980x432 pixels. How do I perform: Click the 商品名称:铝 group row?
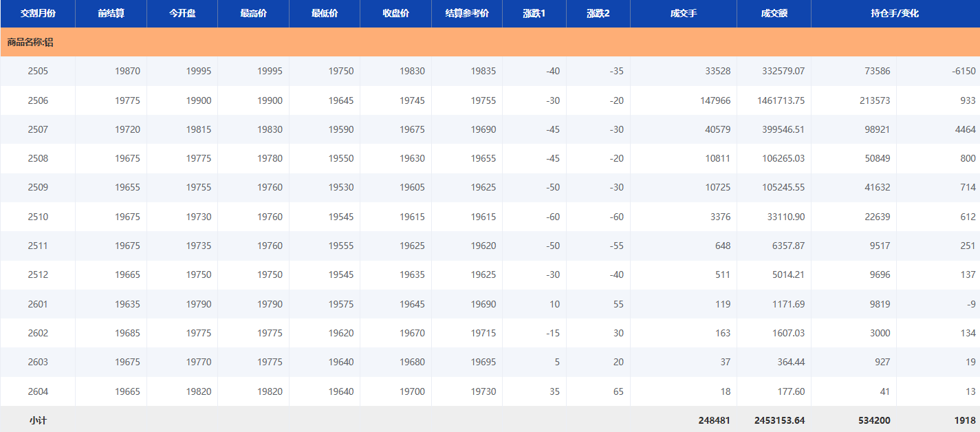(x=30, y=42)
